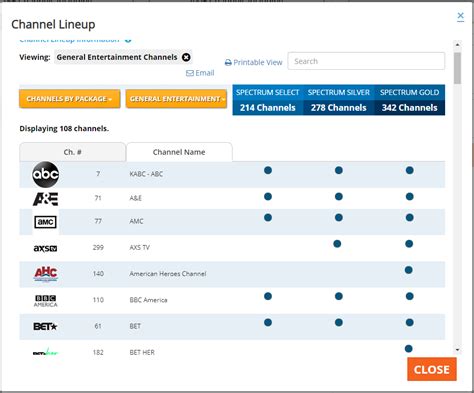Click the scrollbar down arrow
Screen dimensions: 474x393
(458, 350)
